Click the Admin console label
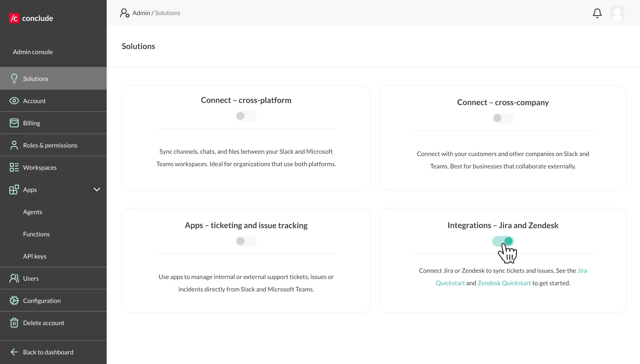Image resolution: width=640 pixels, height=364 pixels. pyautogui.click(x=33, y=52)
